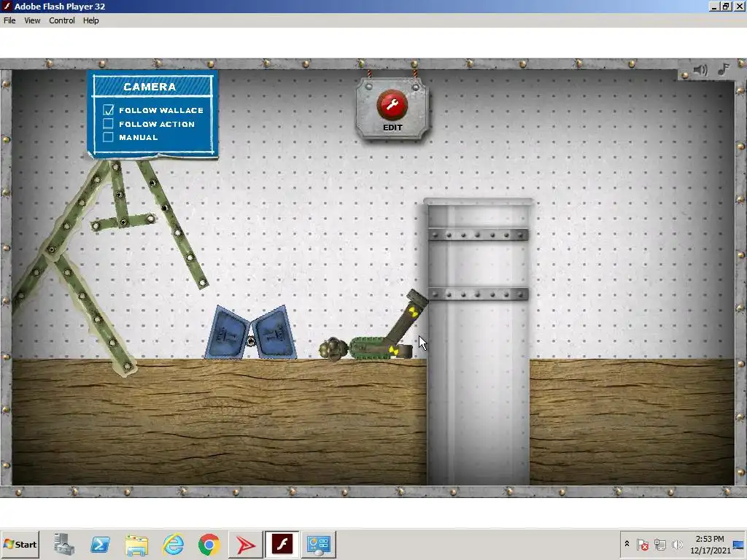Launch Internet Explorer from the taskbar
The height and width of the screenshot is (560, 747).
[x=173, y=544]
